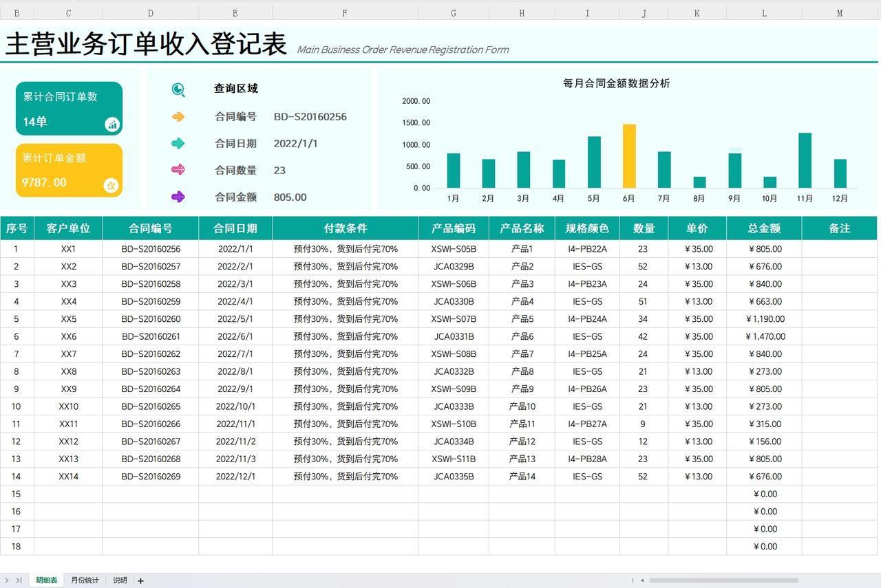Click the query date value 2022/1/1

tap(295, 144)
